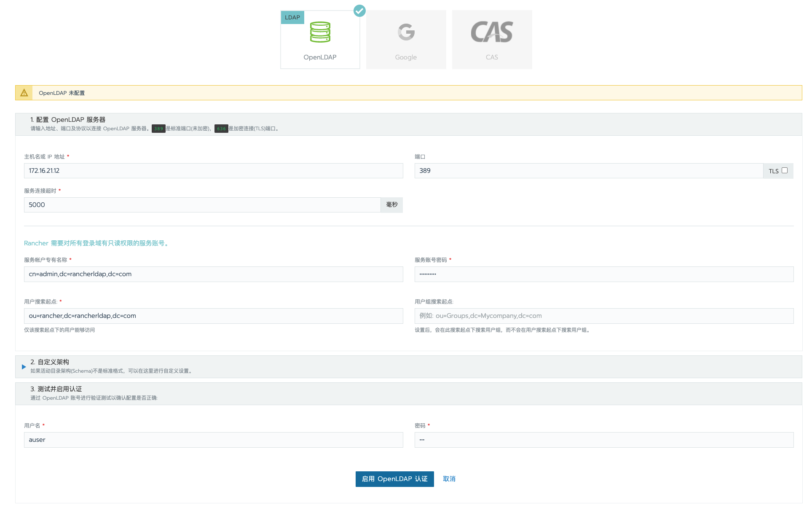
Task: Click the LDAP tag label
Action: 292,17
